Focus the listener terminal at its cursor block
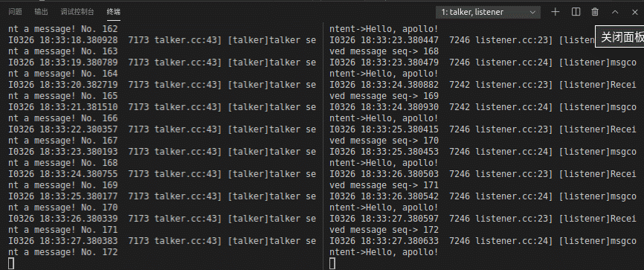The width and height of the screenshot is (644, 270). click(332, 263)
